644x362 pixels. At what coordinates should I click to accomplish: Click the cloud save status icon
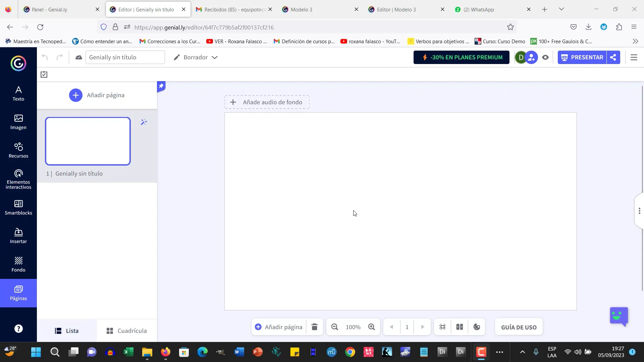tap(79, 57)
